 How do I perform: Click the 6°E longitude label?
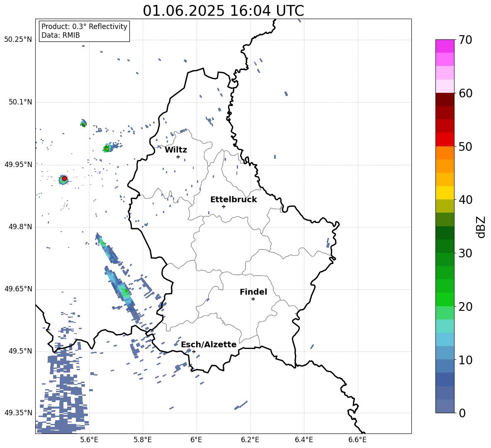click(196, 440)
